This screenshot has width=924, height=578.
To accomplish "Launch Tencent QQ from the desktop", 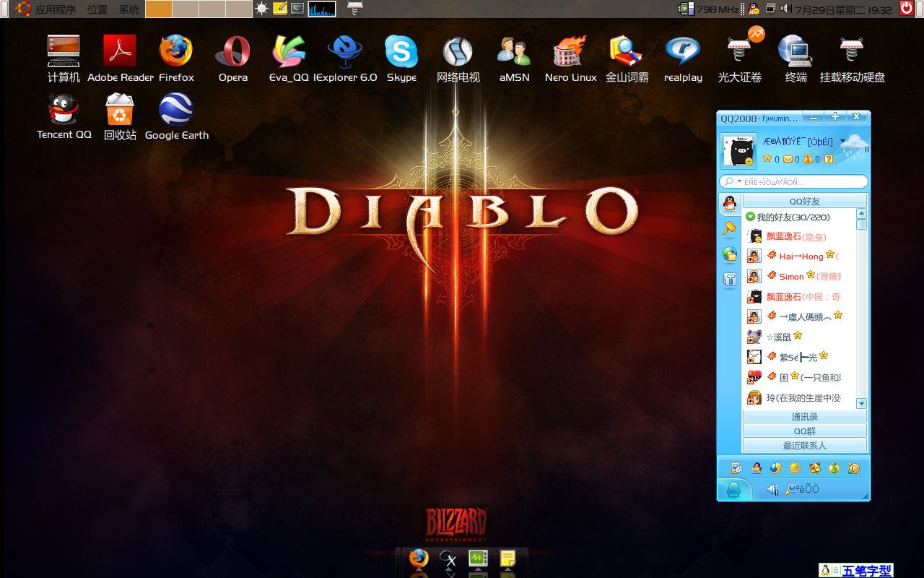I will tap(64, 116).
